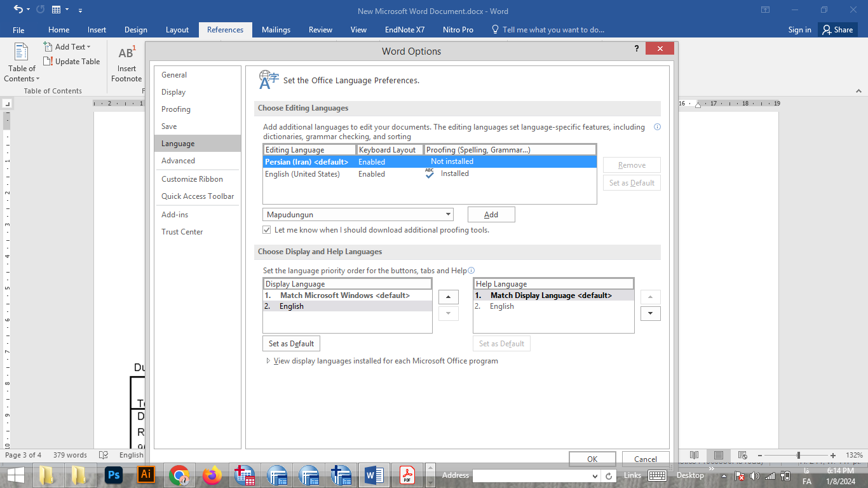Move display language up with the arrow
This screenshot has width=868, height=488.
(x=448, y=297)
